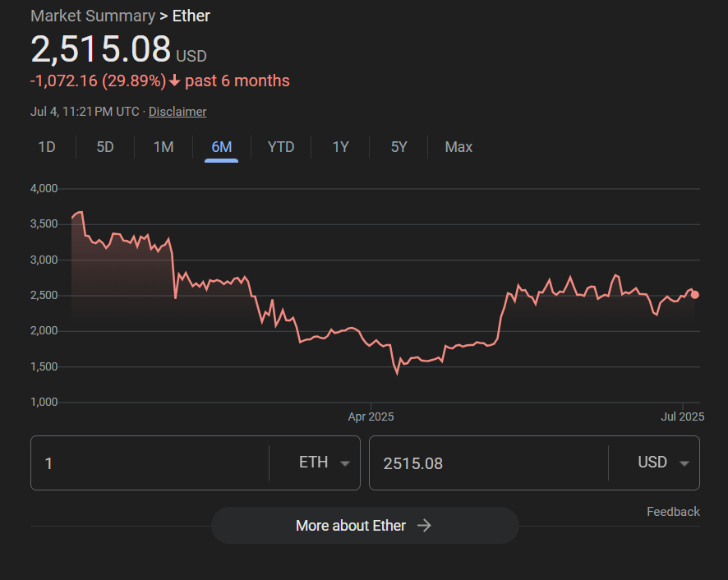Click the red down-arrow price change icon
The image size is (728, 580).
[x=174, y=81]
